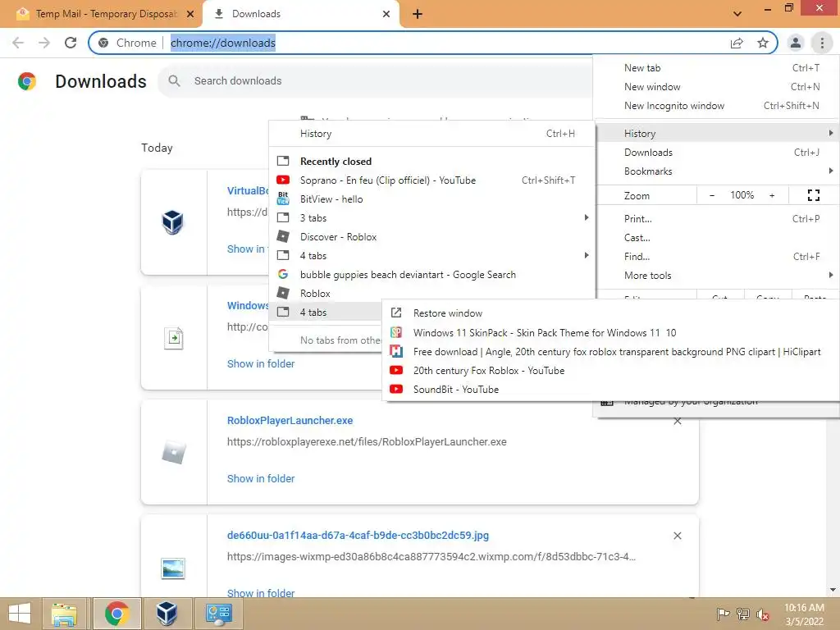Open File Explorer from taskbar
Screen dimensions: 840x630
(x=64, y=614)
